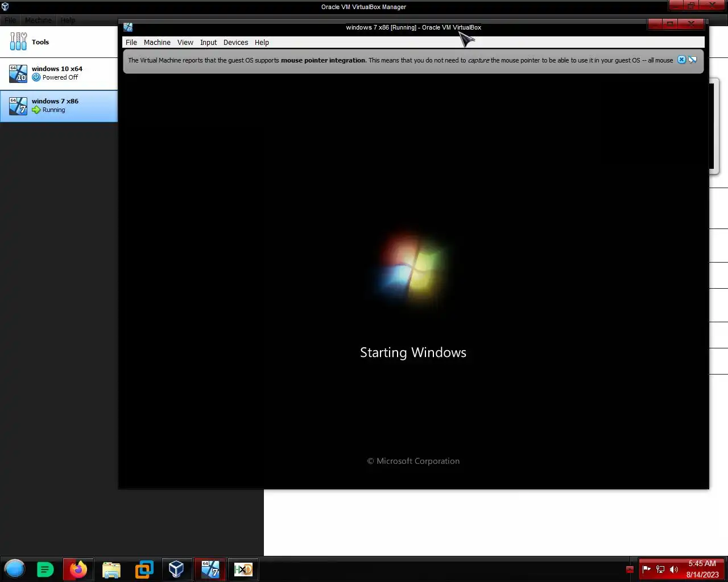The height and width of the screenshot is (582, 728).
Task: Click the Action Center flag tray icon
Action: click(646, 569)
